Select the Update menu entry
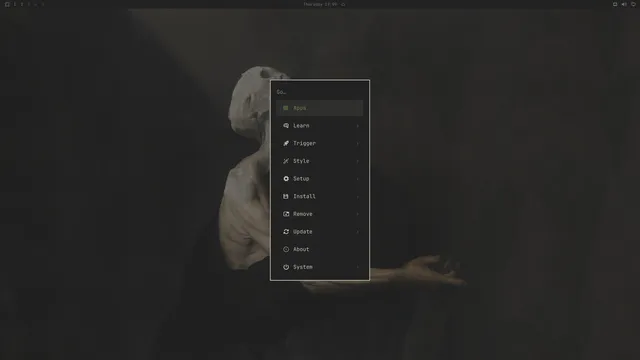Image resolution: width=640 pixels, height=360 pixels. coord(320,231)
